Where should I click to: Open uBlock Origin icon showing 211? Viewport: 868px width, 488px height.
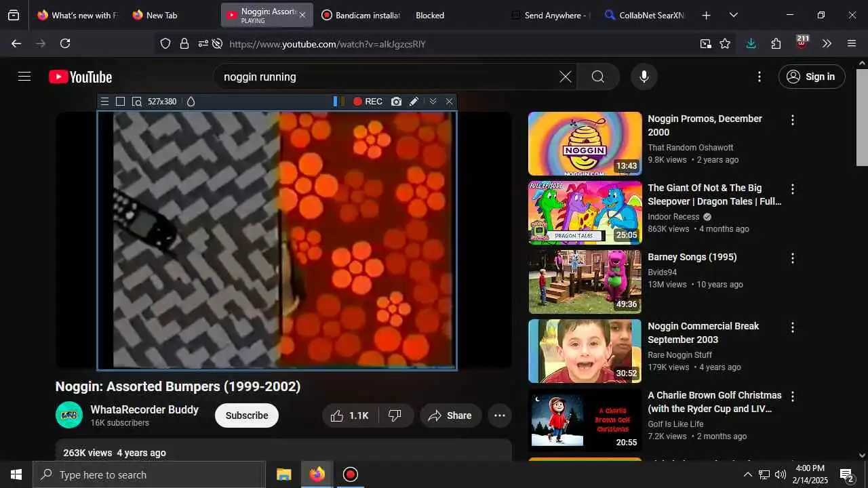[x=802, y=42]
